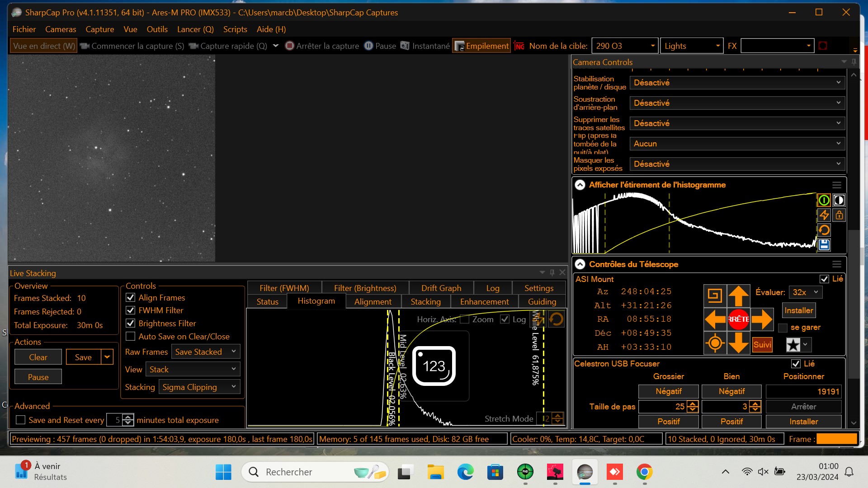Click the Clear button in Actions
Image resolution: width=868 pixels, height=488 pixels.
click(x=38, y=357)
